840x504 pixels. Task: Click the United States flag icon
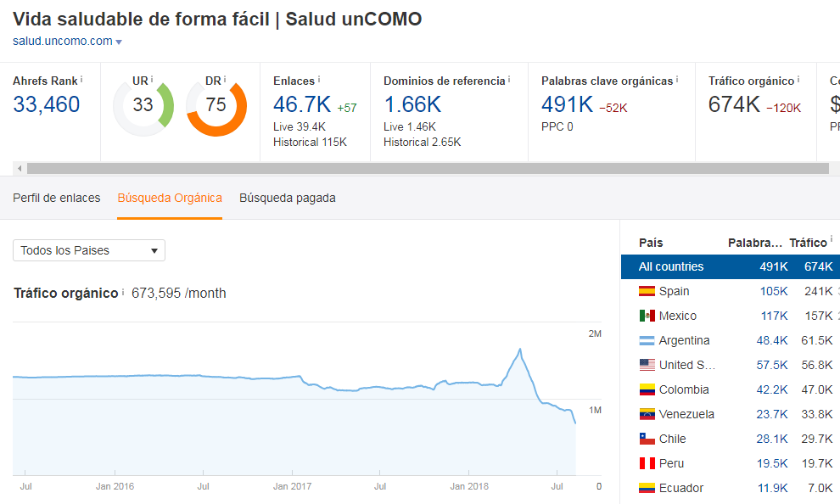647,365
